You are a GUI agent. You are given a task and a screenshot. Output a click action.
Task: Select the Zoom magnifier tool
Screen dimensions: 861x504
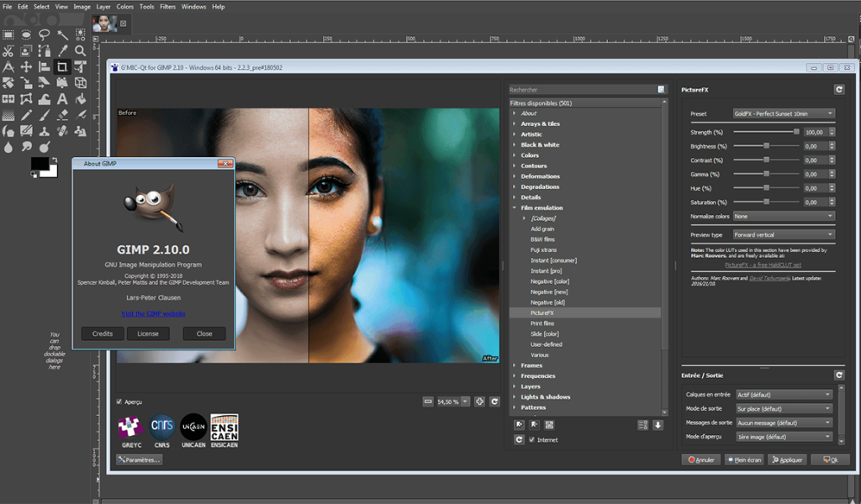80,51
